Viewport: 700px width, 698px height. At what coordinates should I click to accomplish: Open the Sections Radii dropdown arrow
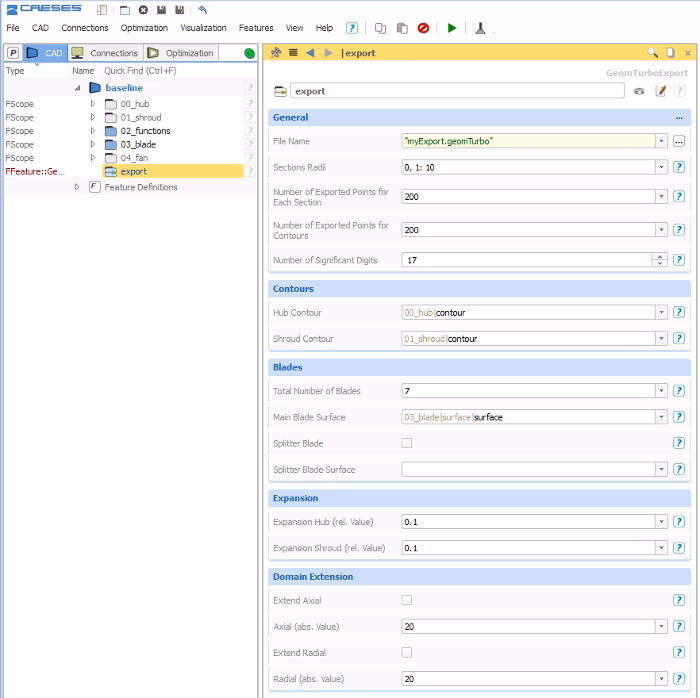point(661,167)
